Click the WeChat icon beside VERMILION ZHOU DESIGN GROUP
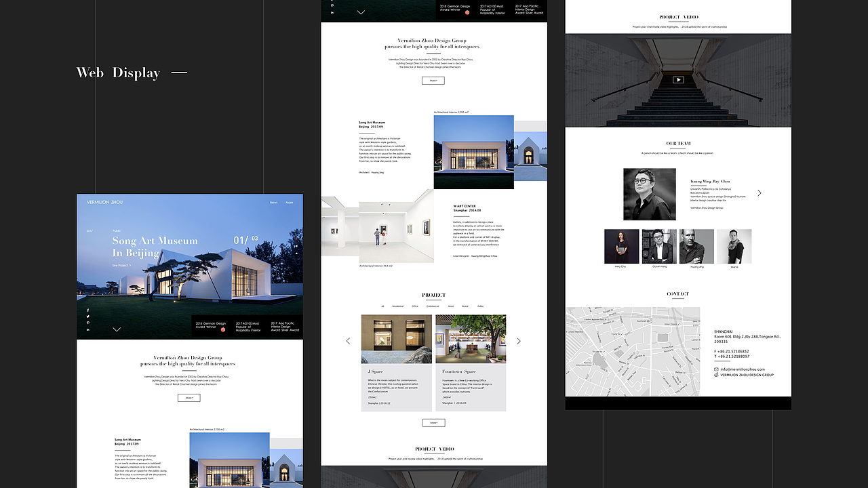The width and height of the screenshot is (868, 488). [x=717, y=375]
